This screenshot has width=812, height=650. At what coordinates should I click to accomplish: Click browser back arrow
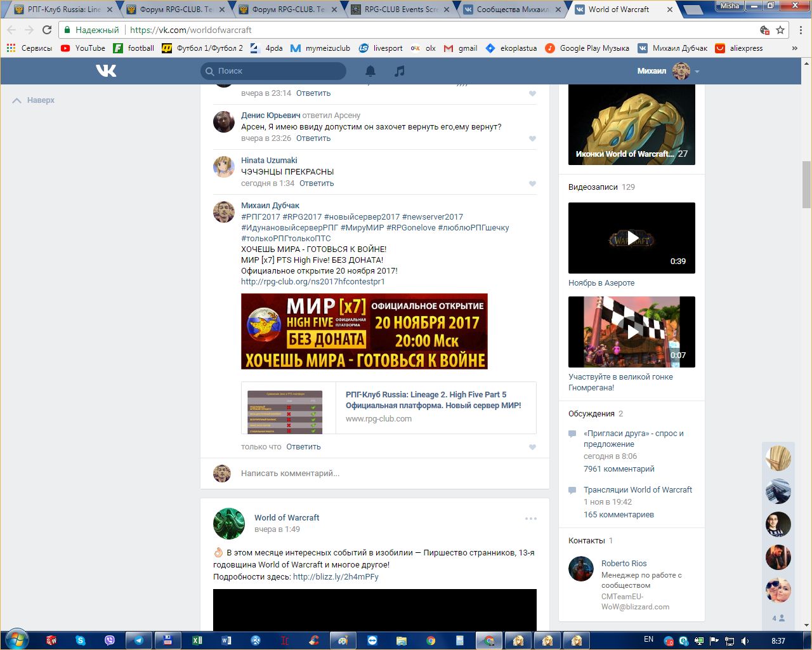click(x=11, y=30)
